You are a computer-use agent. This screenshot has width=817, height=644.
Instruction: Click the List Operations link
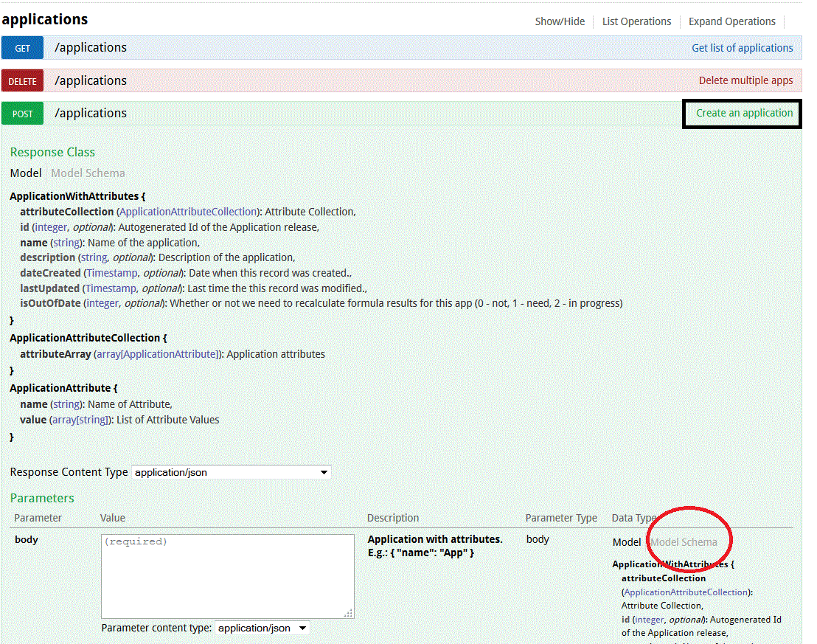636,21
